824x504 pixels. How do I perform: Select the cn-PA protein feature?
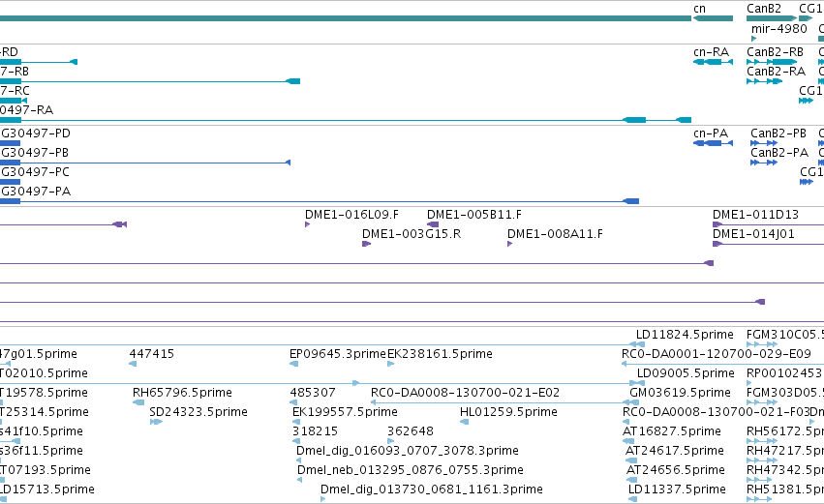(713, 143)
